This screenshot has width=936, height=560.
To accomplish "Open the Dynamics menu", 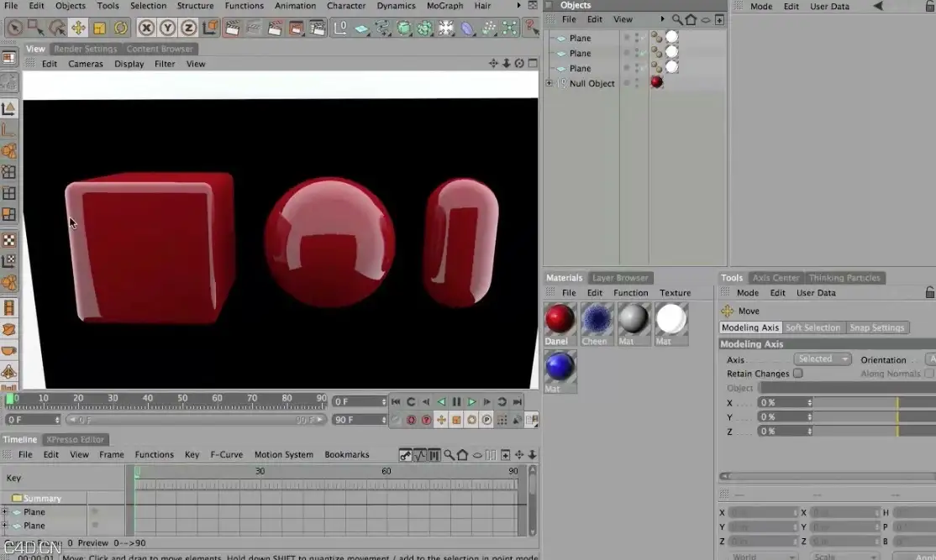I will point(396,5).
